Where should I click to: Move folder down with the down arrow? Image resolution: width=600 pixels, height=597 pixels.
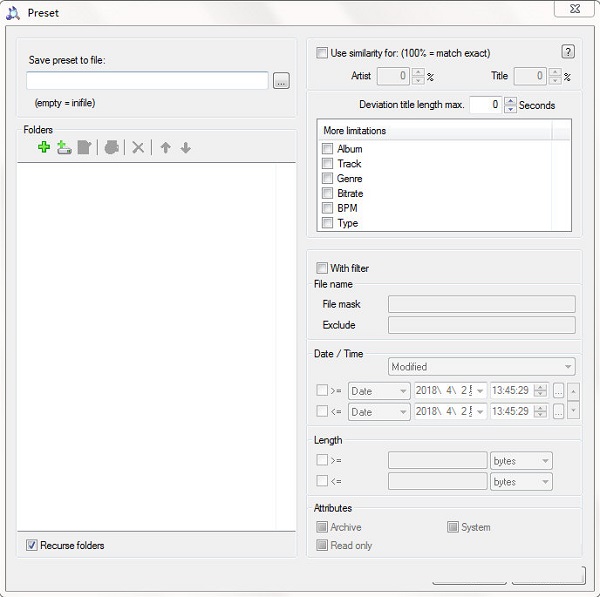(185, 148)
